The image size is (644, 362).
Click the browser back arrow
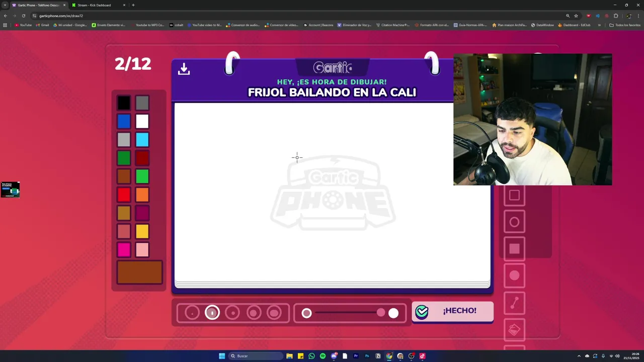coord(6,16)
